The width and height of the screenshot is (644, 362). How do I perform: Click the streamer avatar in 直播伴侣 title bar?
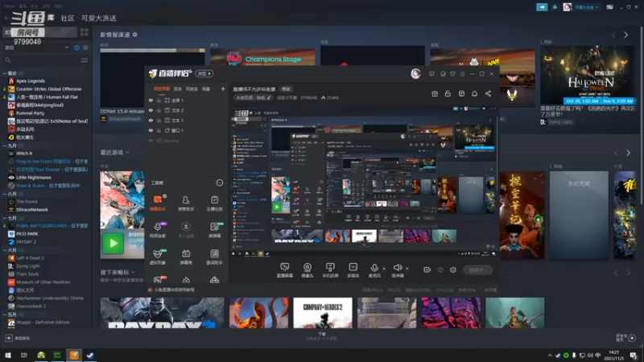coord(415,73)
